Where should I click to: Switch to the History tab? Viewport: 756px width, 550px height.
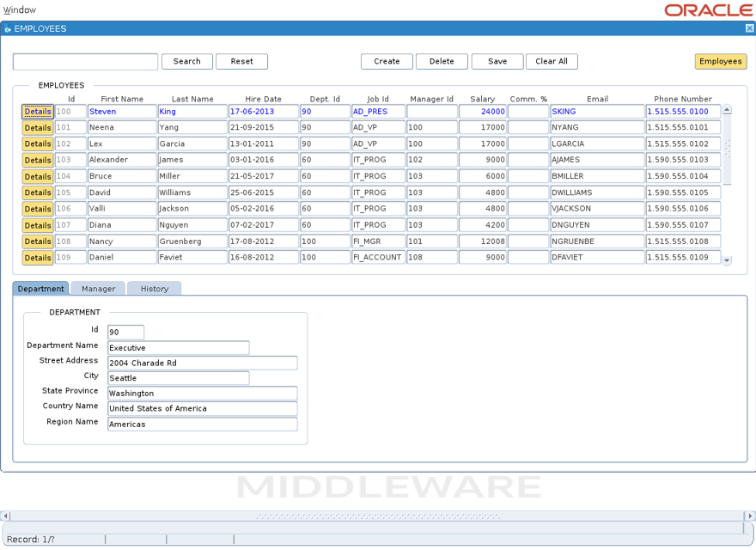click(155, 289)
